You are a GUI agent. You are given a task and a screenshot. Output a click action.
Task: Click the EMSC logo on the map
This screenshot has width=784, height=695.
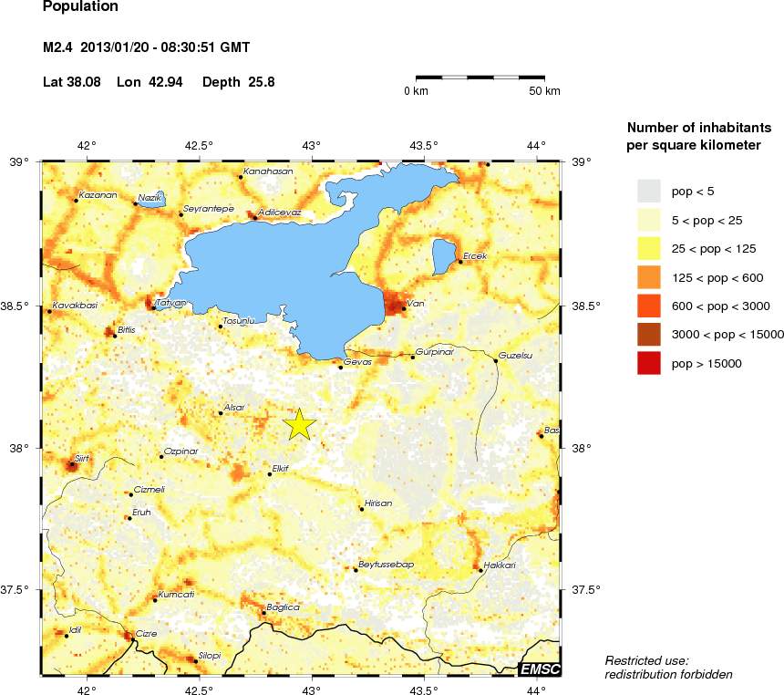(x=539, y=669)
